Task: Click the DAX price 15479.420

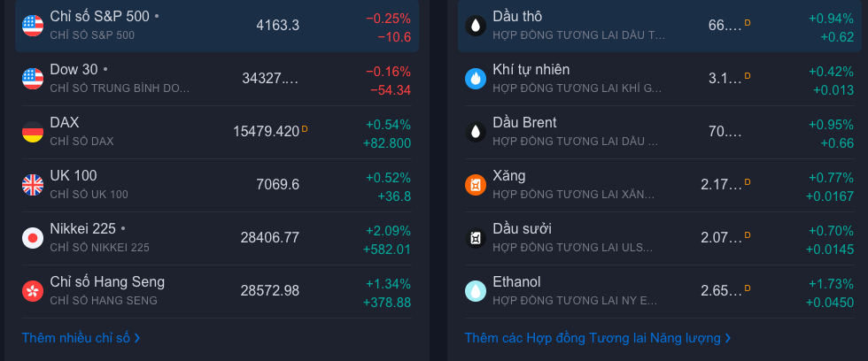Action: click(x=267, y=132)
